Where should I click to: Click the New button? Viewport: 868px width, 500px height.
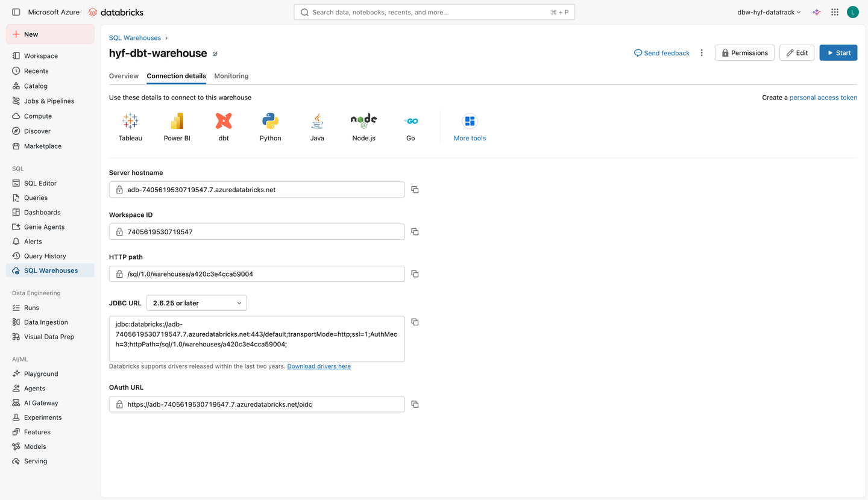(50, 34)
